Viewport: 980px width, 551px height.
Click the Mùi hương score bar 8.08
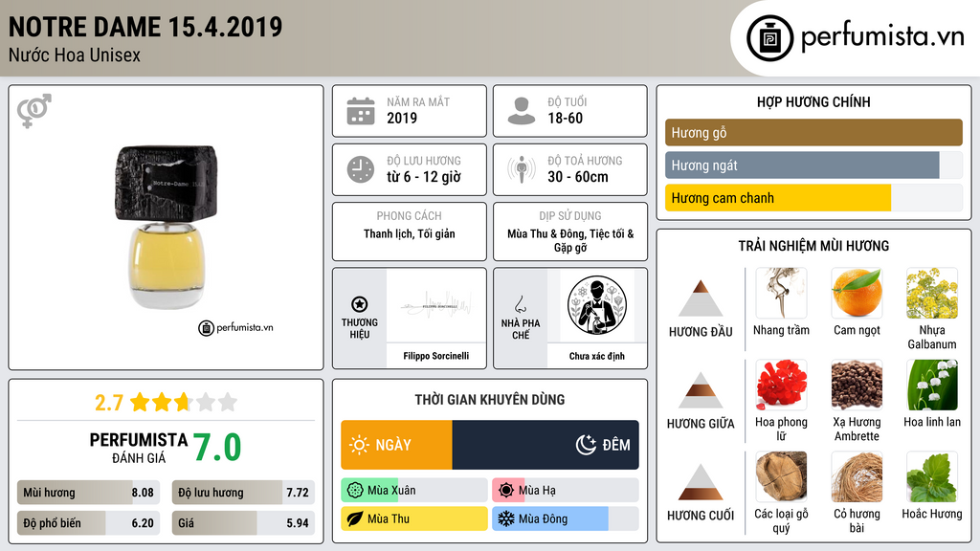[x=89, y=493]
